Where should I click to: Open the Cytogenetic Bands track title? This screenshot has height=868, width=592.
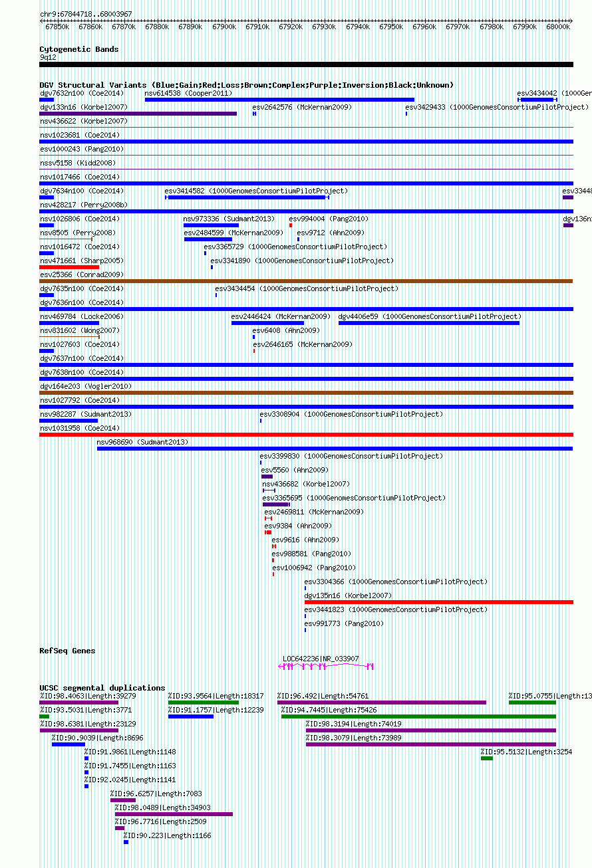[x=79, y=49]
